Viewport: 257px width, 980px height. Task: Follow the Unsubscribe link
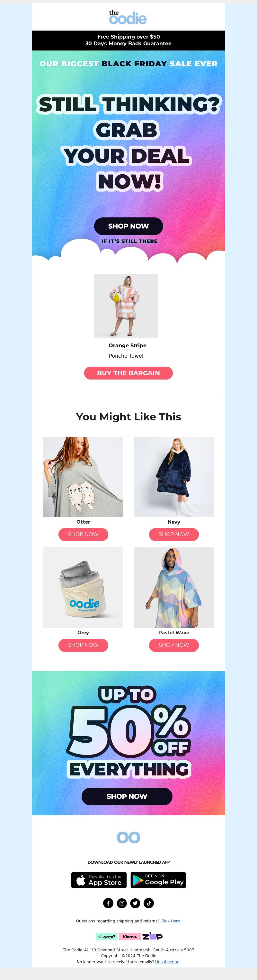coord(167,962)
